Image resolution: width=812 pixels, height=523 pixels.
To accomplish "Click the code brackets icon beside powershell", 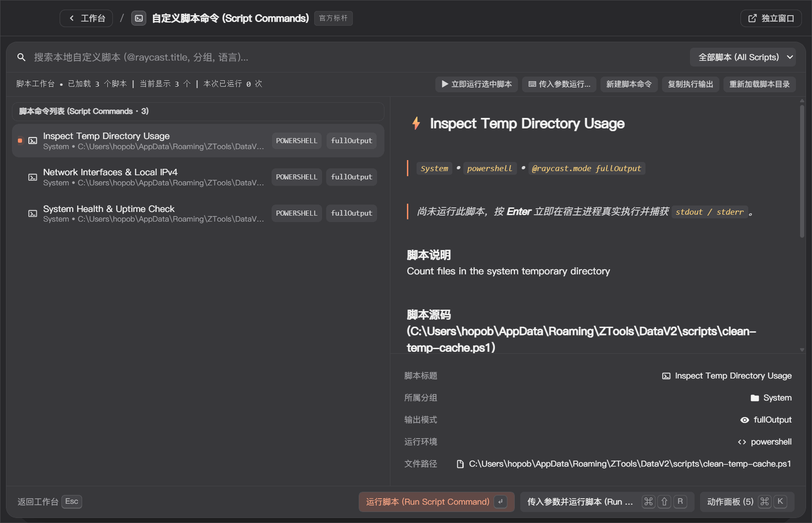I will [x=742, y=442].
